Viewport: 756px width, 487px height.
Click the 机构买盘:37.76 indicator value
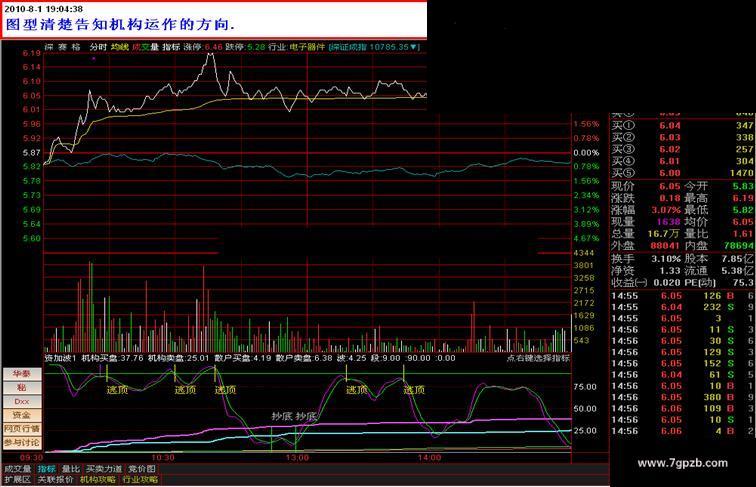(112, 358)
